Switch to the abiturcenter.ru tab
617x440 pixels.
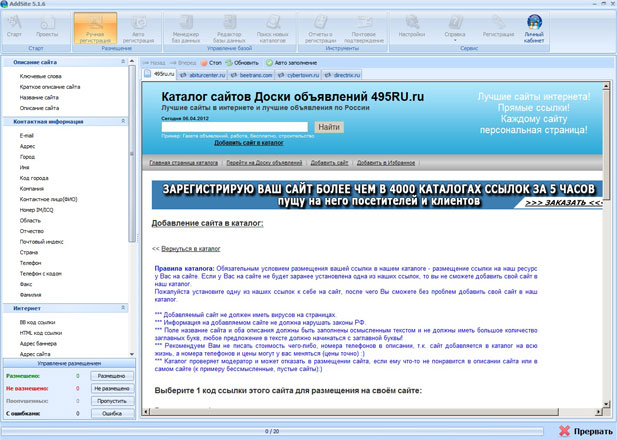pyautogui.click(x=202, y=75)
